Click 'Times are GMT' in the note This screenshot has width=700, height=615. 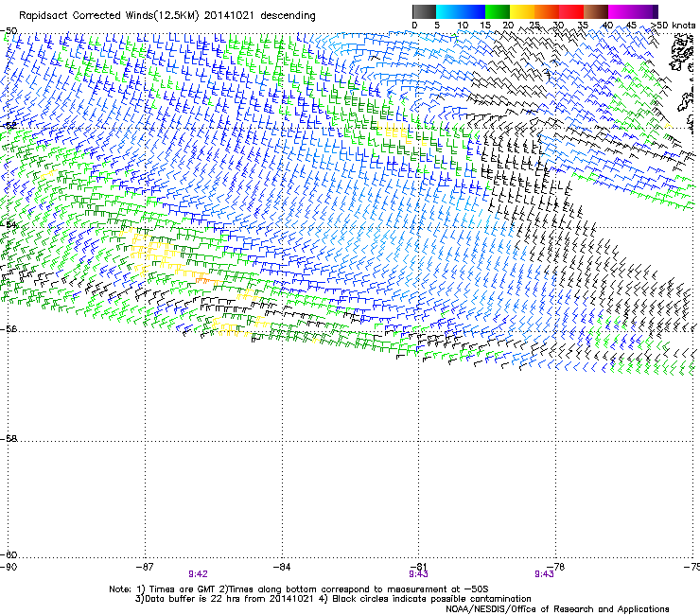pos(183,589)
